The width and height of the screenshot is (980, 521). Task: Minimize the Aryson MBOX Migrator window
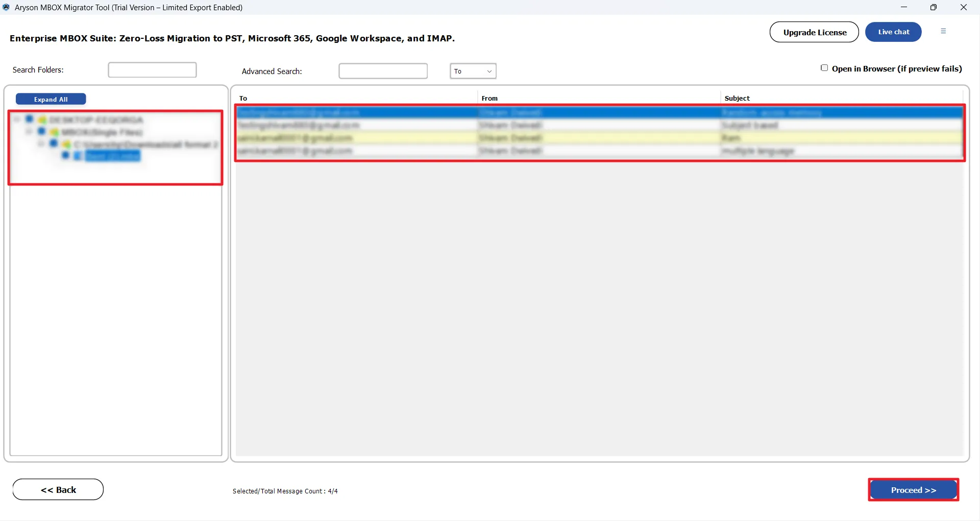[904, 7]
